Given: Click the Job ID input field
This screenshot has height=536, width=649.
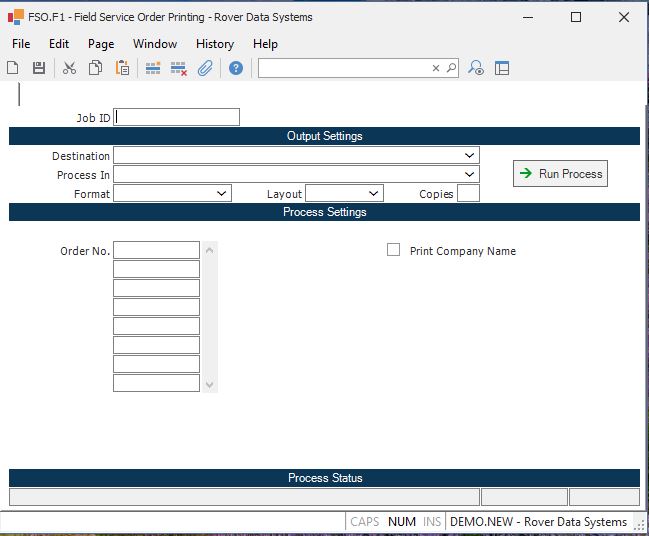Looking at the screenshot, I should 177,117.
